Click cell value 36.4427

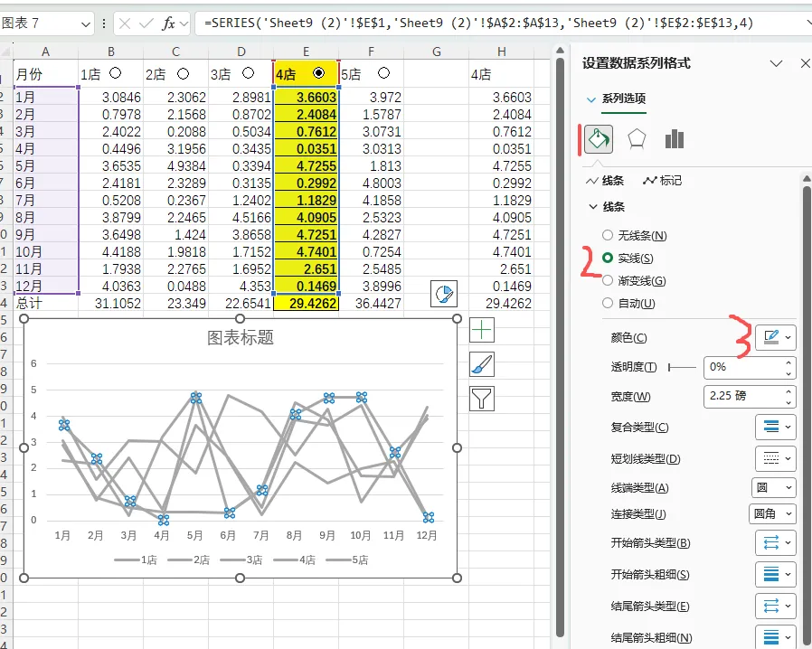[x=372, y=304]
